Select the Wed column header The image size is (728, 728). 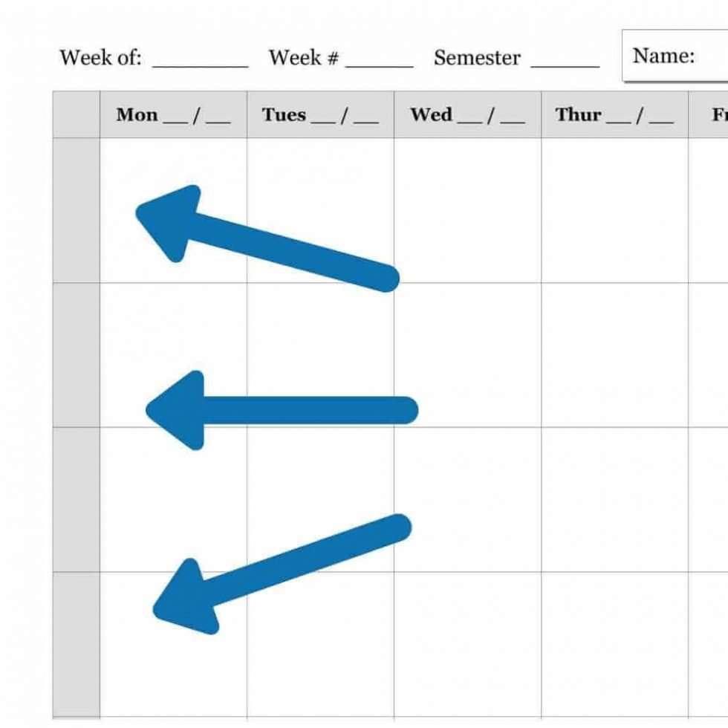point(431,115)
